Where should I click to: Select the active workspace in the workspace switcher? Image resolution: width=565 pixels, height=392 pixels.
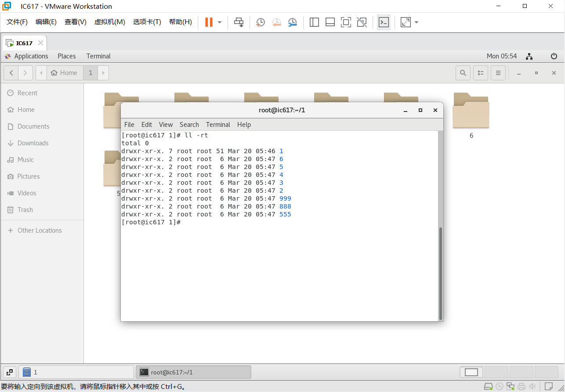(x=471, y=372)
